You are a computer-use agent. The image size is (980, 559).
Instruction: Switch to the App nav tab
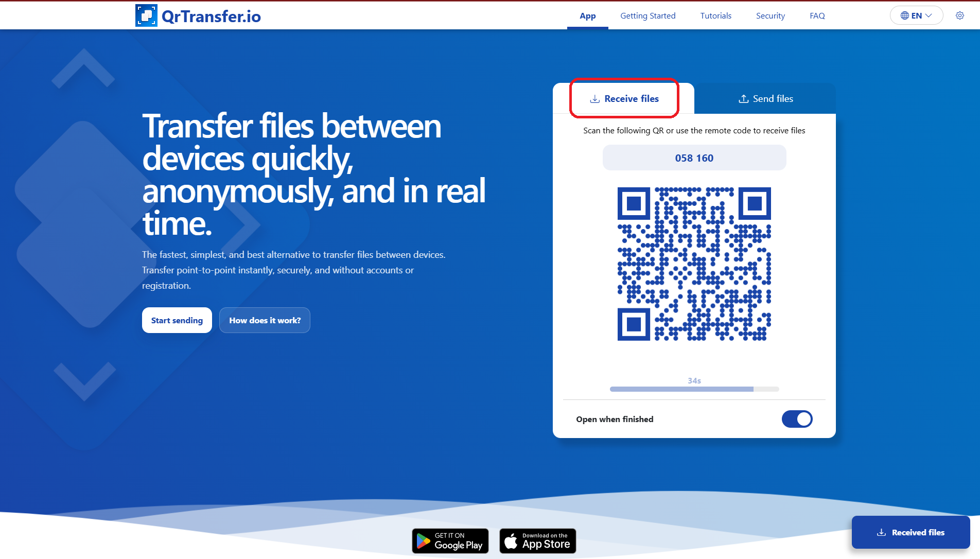pyautogui.click(x=587, y=16)
